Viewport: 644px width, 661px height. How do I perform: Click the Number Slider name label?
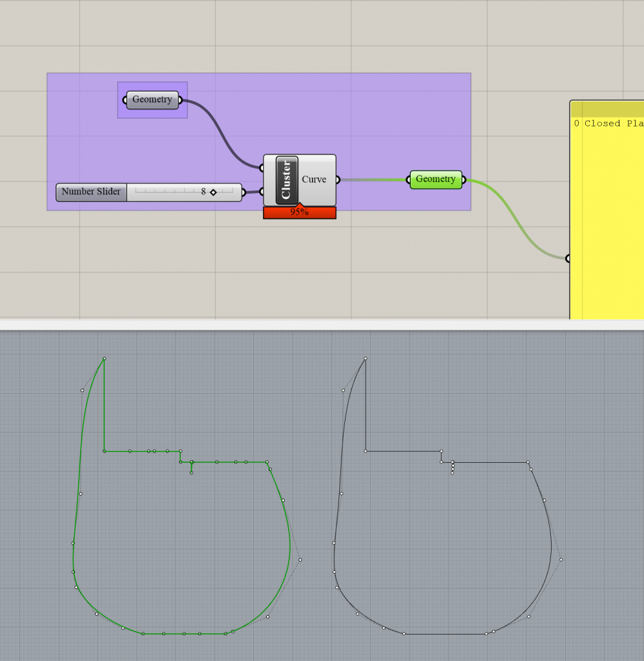[91, 192]
